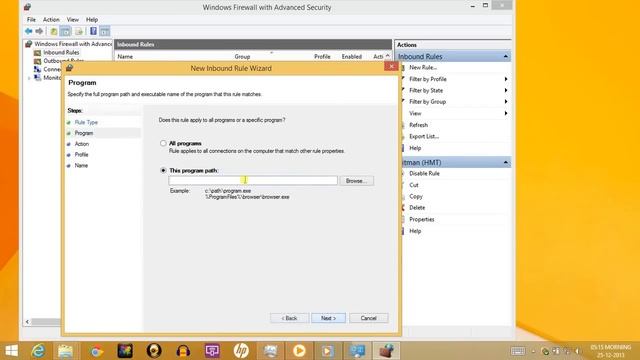Select Outbound Rules in the tree
The height and width of the screenshot is (360, 640).
63,60
